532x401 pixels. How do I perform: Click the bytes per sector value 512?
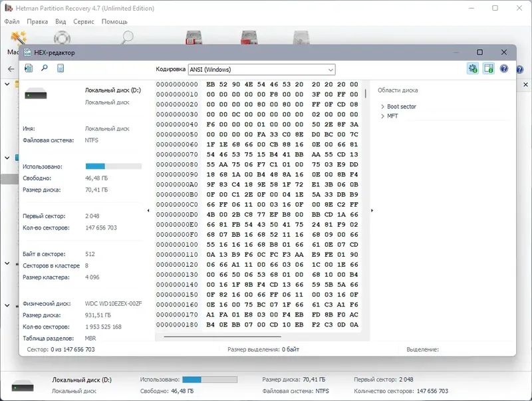(x=90, y=254)
